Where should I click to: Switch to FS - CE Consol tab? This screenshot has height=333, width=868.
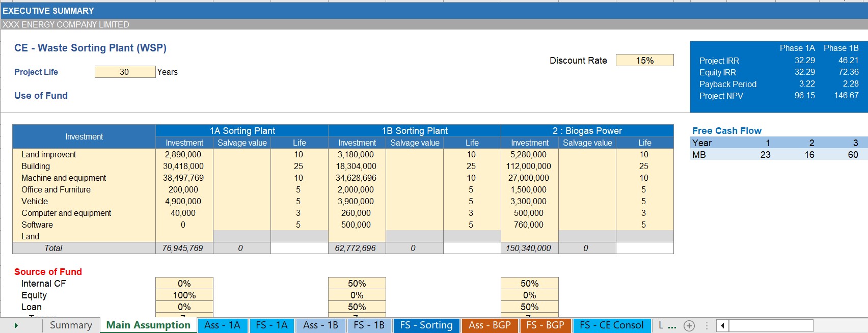pyautogui.click(x=611, y=325)
